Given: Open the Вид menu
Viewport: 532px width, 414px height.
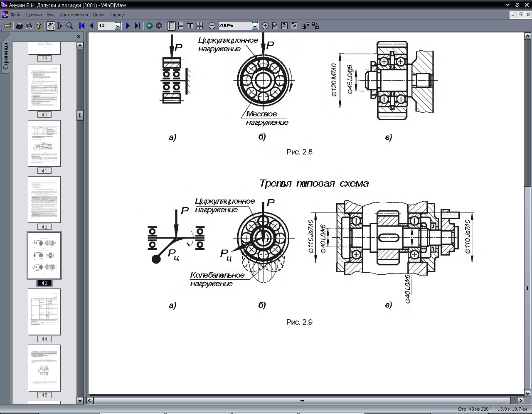Looking at the screenshot, I should coord(51,15).
